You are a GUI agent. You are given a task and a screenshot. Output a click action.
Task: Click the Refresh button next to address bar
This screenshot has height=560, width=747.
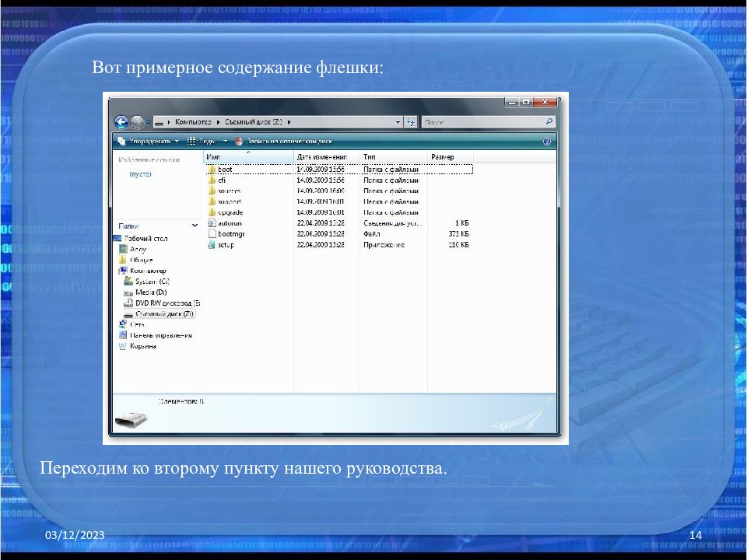click(x=411, y=122)
